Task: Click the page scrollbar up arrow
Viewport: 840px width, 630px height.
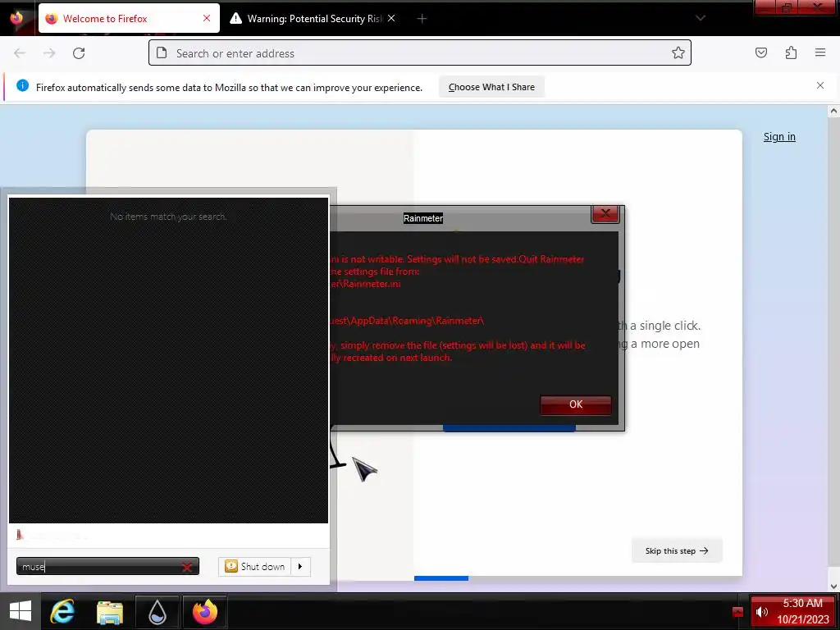Action: 833,111
